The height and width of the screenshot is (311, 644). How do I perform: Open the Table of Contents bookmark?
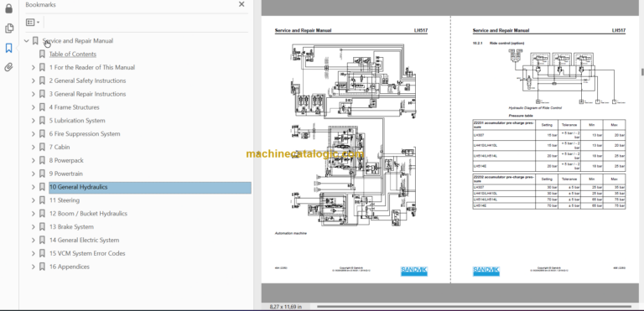(73, 54)
